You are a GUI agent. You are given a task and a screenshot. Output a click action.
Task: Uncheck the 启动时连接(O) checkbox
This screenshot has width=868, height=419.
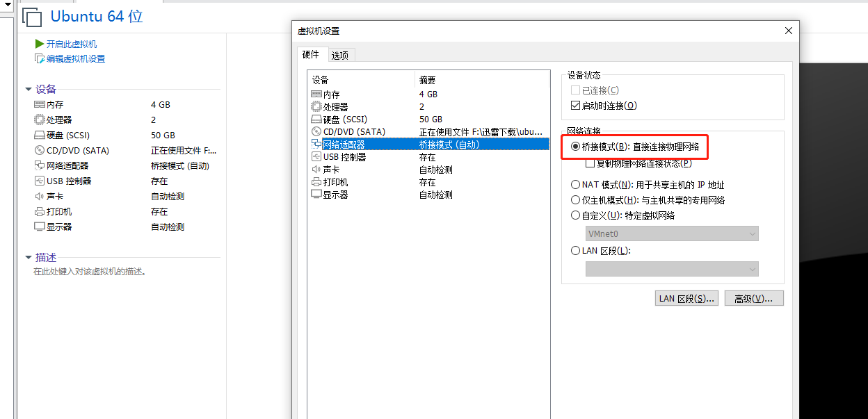tap(575, 106)
